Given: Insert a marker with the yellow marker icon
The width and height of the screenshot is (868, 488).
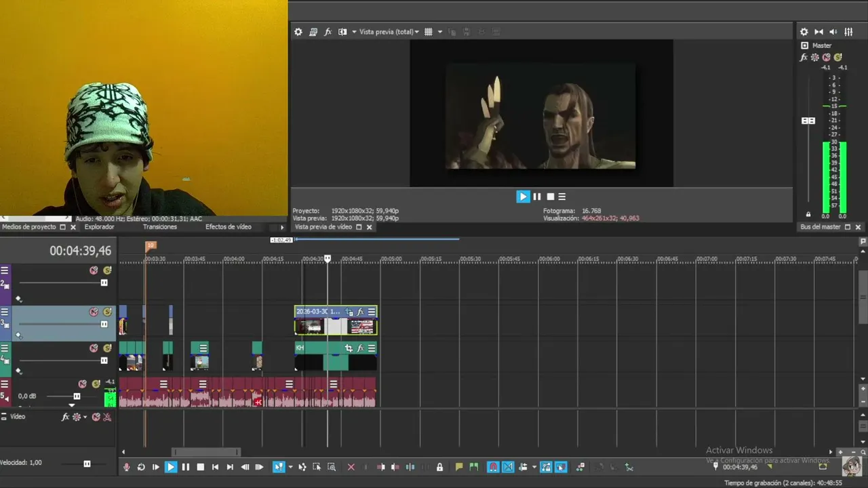Looking at the screenshot, I should [x=459, y=467].
